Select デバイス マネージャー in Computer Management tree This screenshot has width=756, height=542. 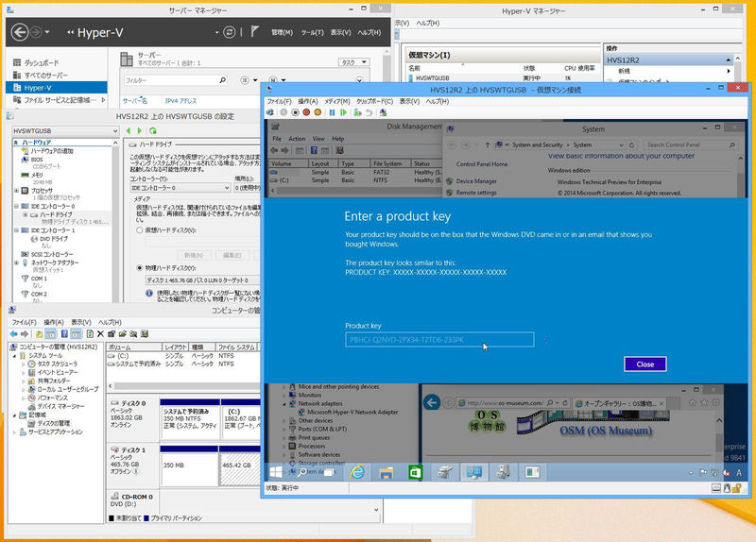60,406
